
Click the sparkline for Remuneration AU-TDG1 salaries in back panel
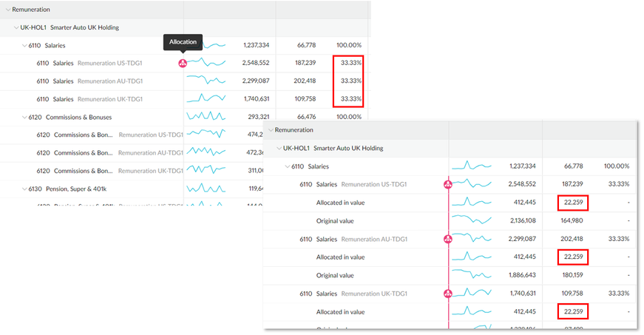pyautogui.click(x=206, y=81)
